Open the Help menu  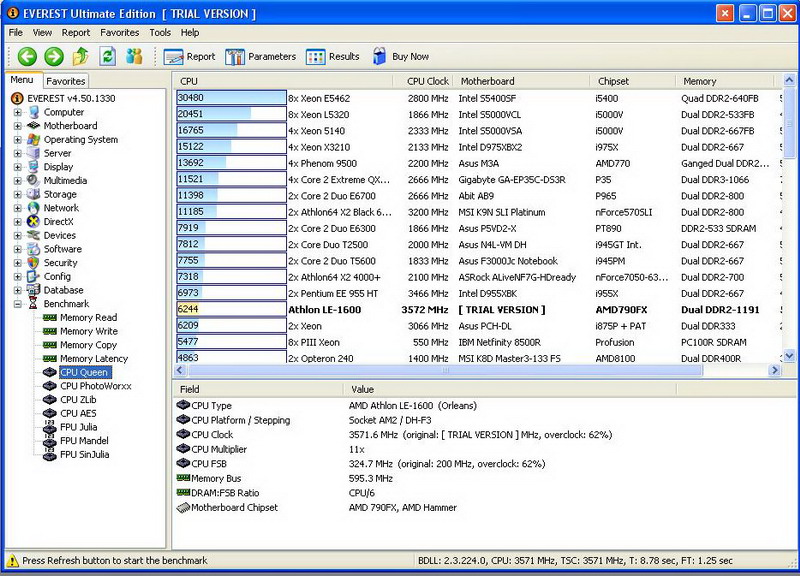point(190,33)
